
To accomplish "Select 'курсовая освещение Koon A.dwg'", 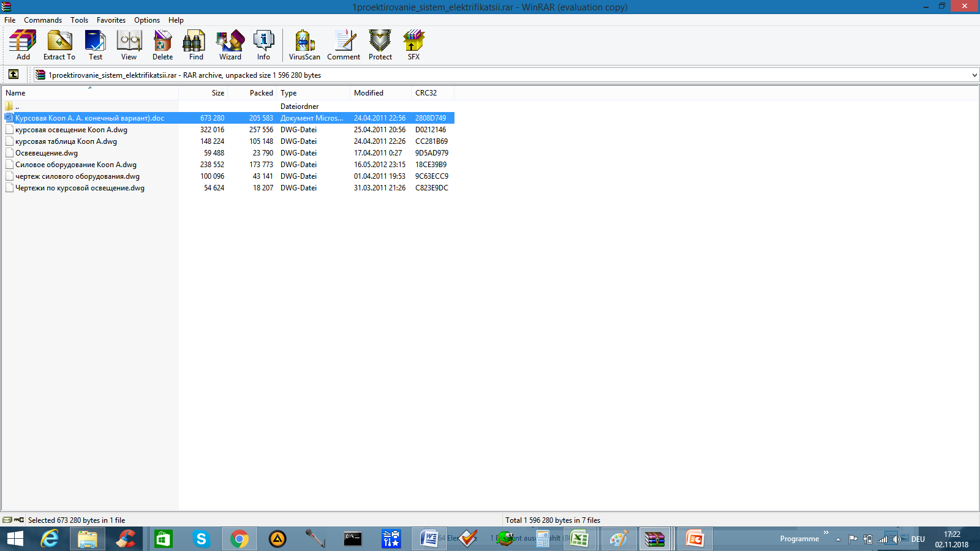I will tap(228, 130).
